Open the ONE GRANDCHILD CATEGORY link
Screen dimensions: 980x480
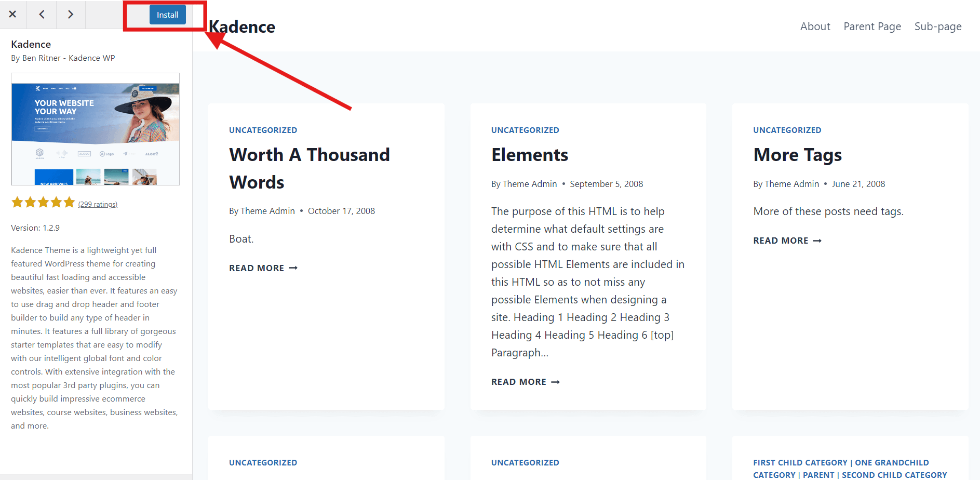tap(892, 462)
